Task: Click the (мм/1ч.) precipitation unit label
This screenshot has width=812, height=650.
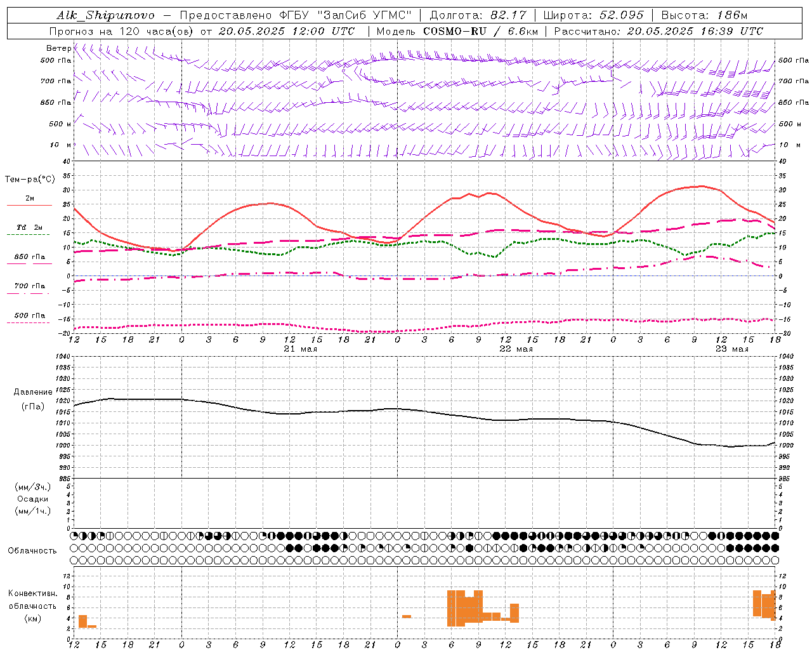Action: pyautogui.click(x=33, y=511)
